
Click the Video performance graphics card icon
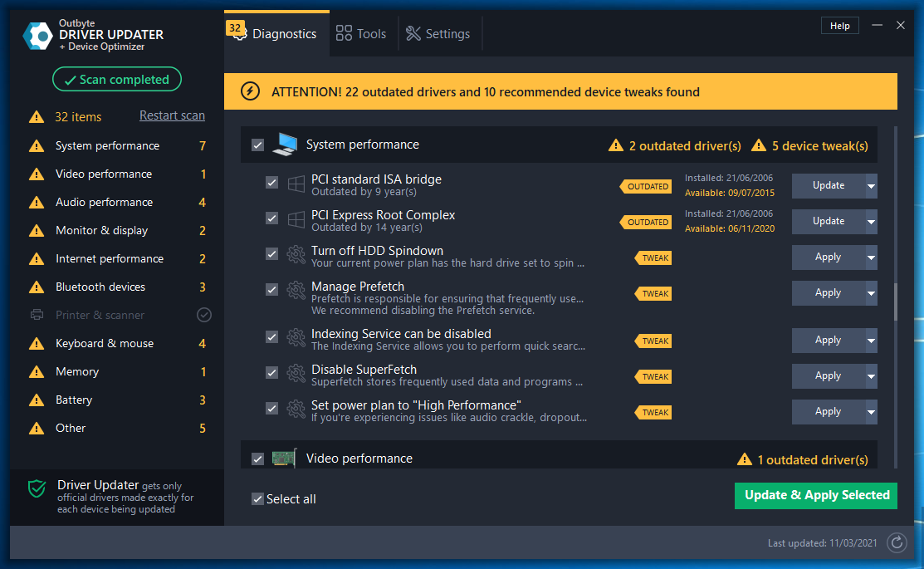pos(285,459)
